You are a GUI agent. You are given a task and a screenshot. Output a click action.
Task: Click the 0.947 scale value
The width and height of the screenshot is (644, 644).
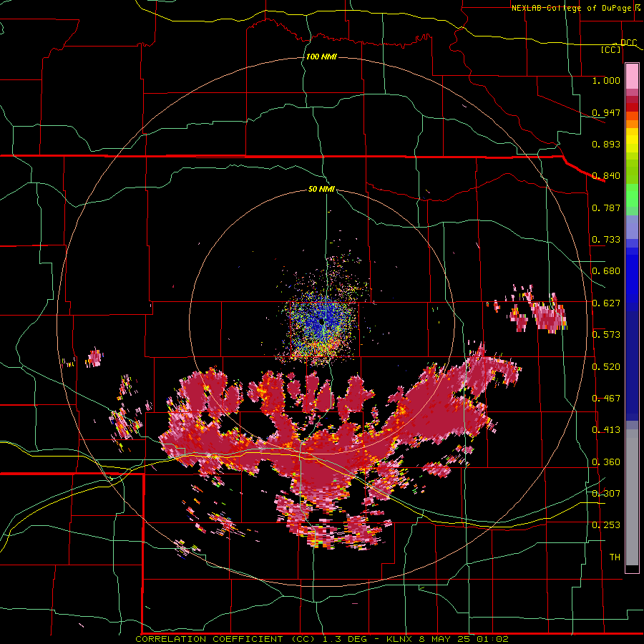(x=606, y=112)
